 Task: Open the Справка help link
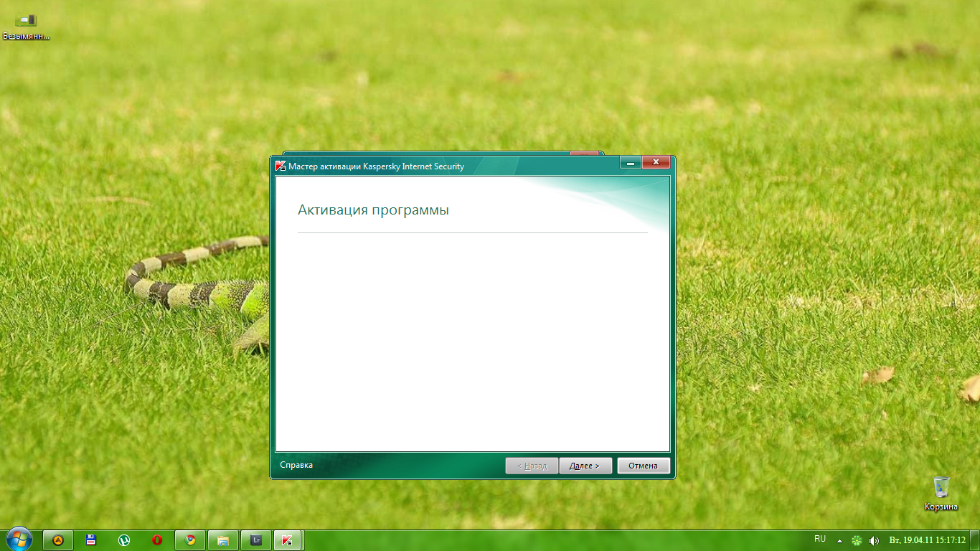296,465
